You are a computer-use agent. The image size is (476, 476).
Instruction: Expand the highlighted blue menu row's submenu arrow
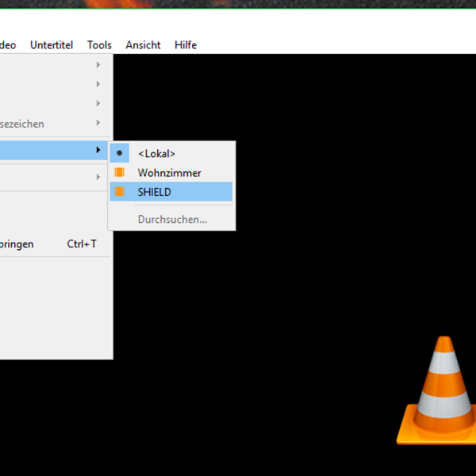coord(98,150)
